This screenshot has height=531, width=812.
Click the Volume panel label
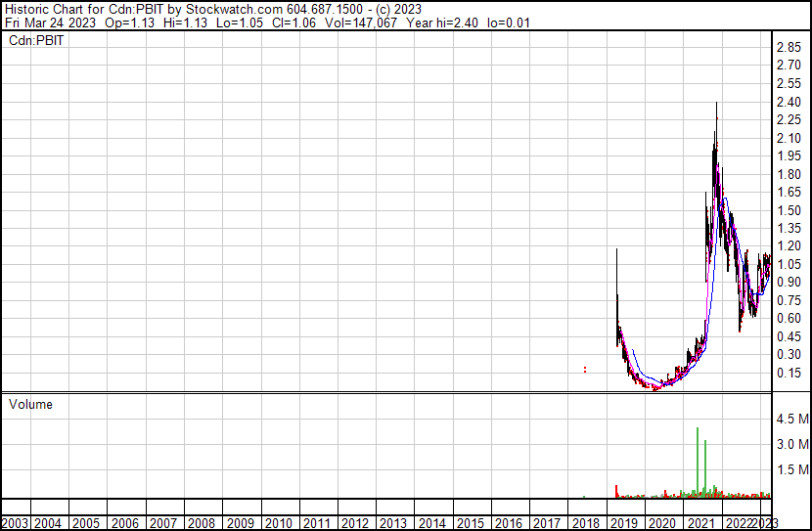(30, 404)
